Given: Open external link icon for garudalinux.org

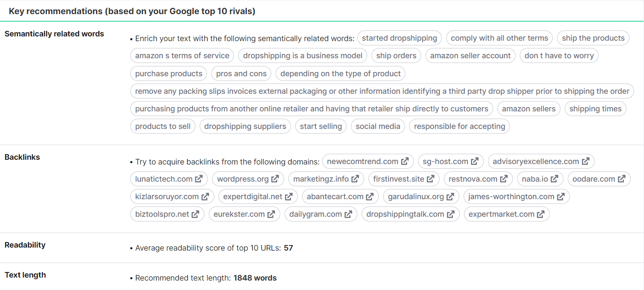Looking at the screenshot, I should pos(450,197).
